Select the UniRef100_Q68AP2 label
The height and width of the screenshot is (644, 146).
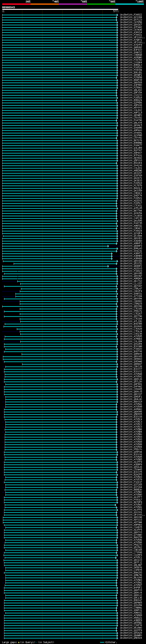(x=131, y=266)
